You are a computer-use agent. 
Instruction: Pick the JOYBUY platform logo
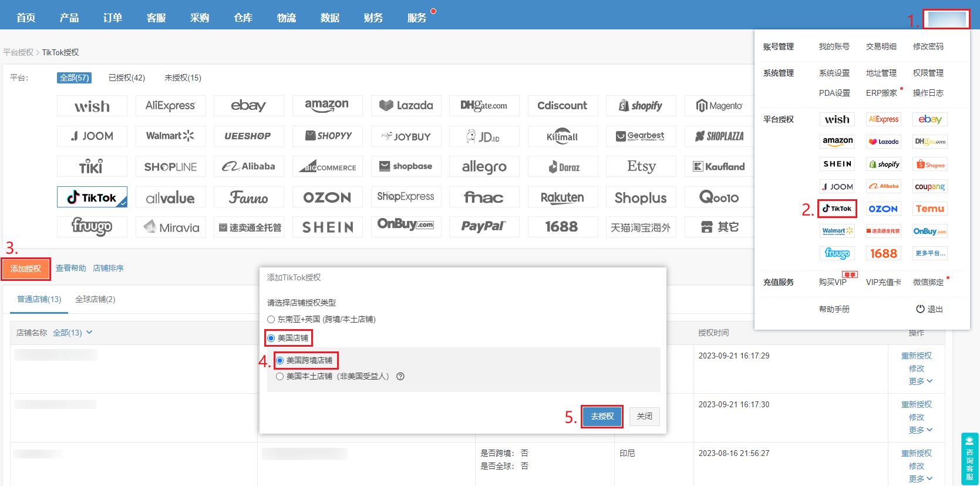pyautogui.click(x=406, y=136)
